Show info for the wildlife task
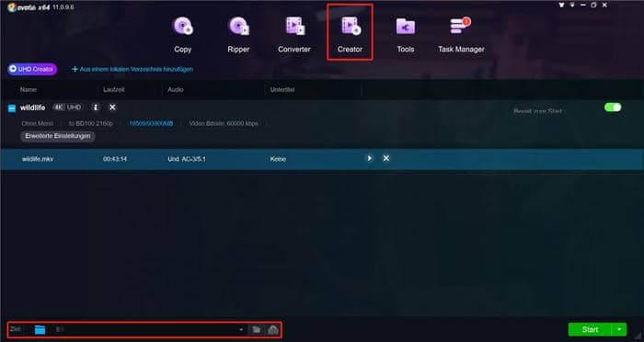 96,108
